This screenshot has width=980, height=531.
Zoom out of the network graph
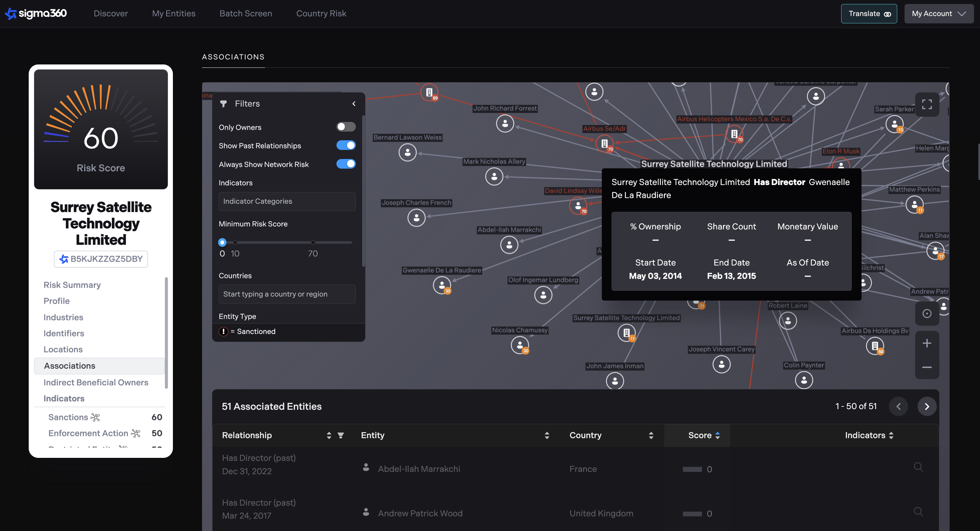[927, 367]
